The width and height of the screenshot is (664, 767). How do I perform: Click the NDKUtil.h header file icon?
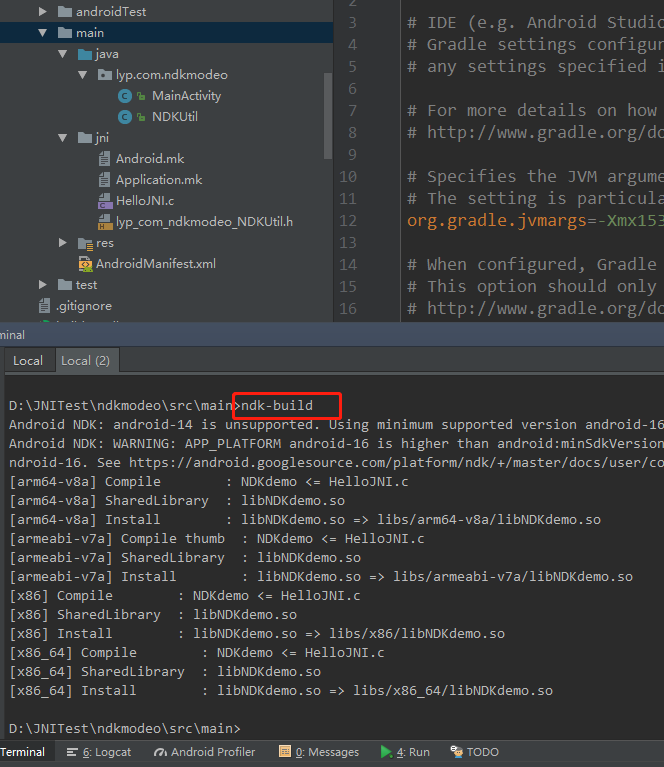click(x=105, y=222)
